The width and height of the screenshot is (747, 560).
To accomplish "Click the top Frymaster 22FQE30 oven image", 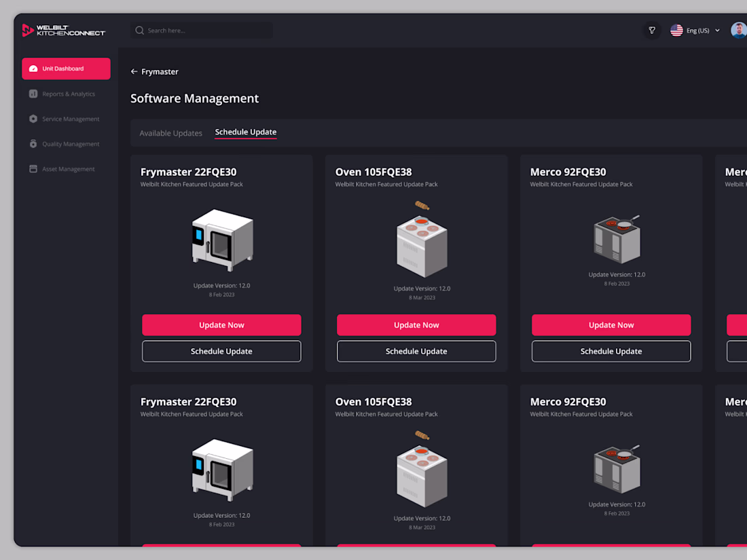I will pos(223,240).
